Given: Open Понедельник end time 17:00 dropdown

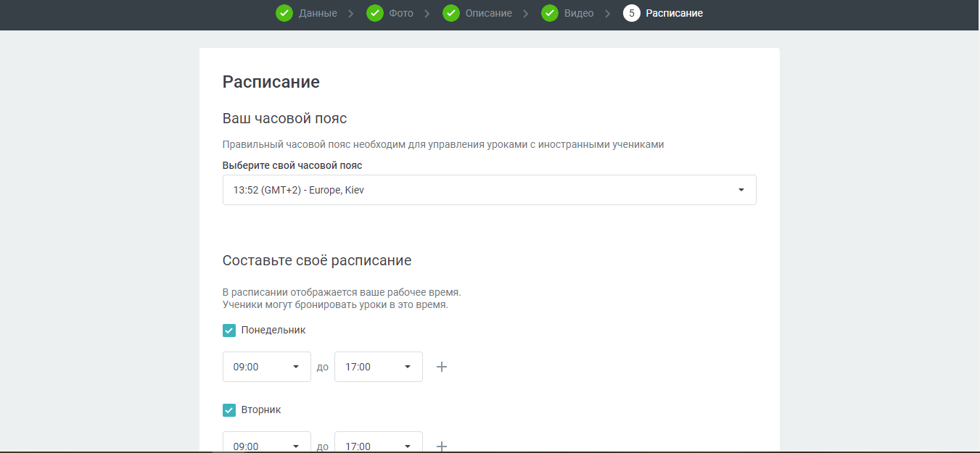Looking at the screenshot, I should 379,367.
